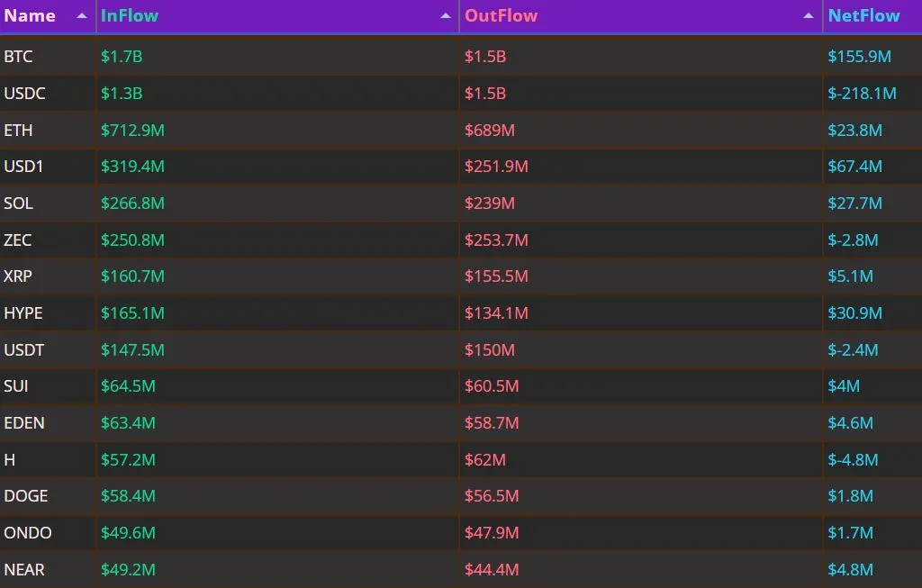922x588 pixels.
Task: Click the InFlow header label
Action: [130, 16]
